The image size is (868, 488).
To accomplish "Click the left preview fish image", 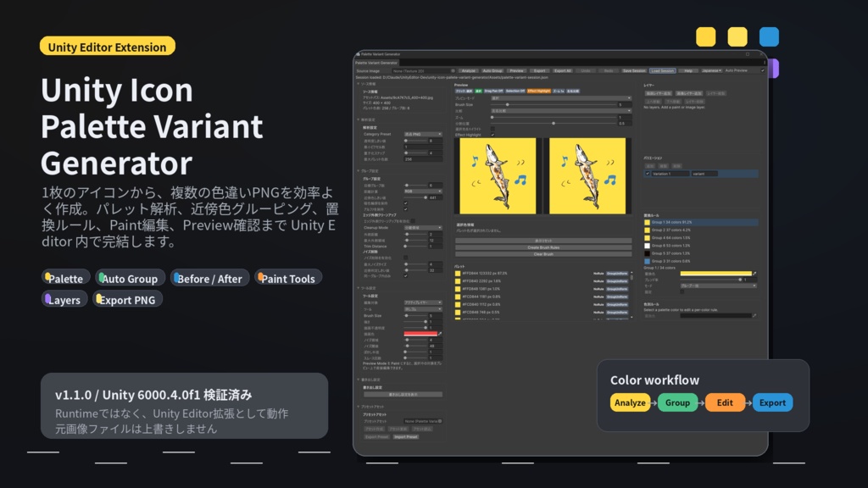I will click(x=498, y=175).
